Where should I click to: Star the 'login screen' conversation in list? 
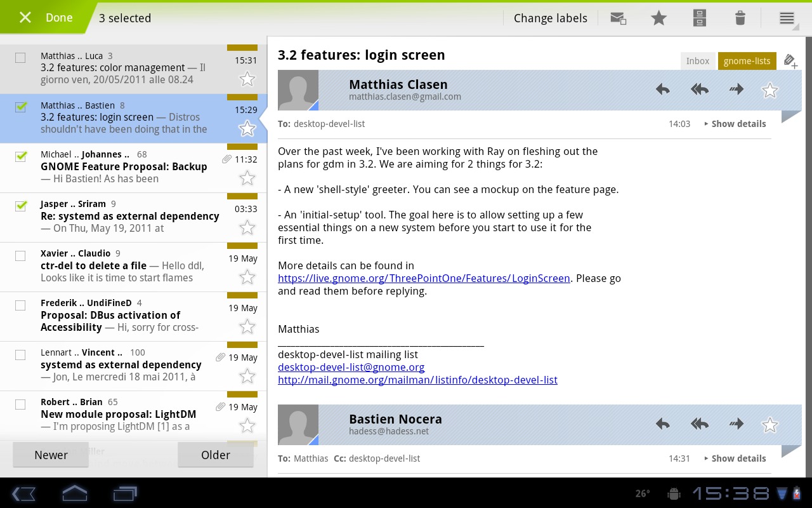pyautogui.click(x=247, y=129)
